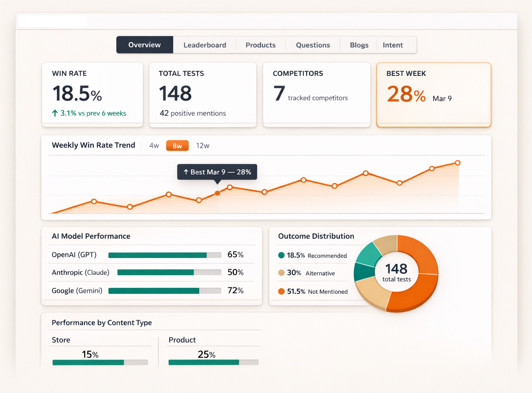Select the 8w trend range
Screen dimensions: 532x393
pos(177,146)
